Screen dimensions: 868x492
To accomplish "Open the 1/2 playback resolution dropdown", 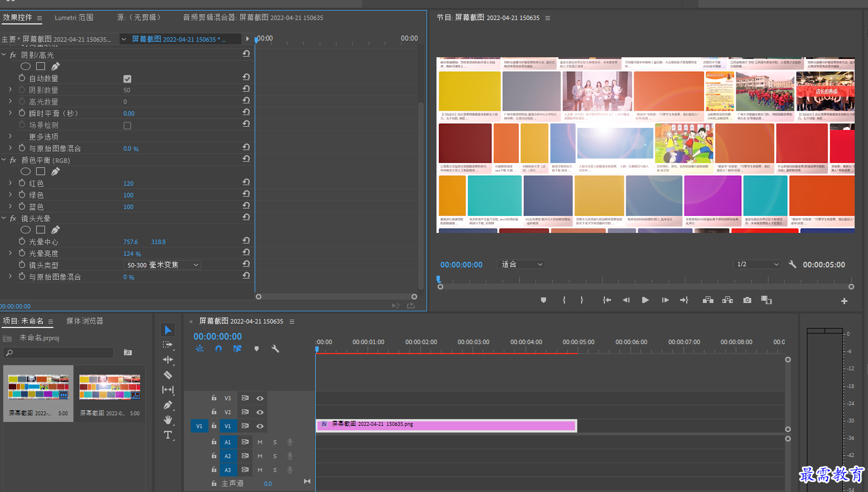I will (758, 265).
